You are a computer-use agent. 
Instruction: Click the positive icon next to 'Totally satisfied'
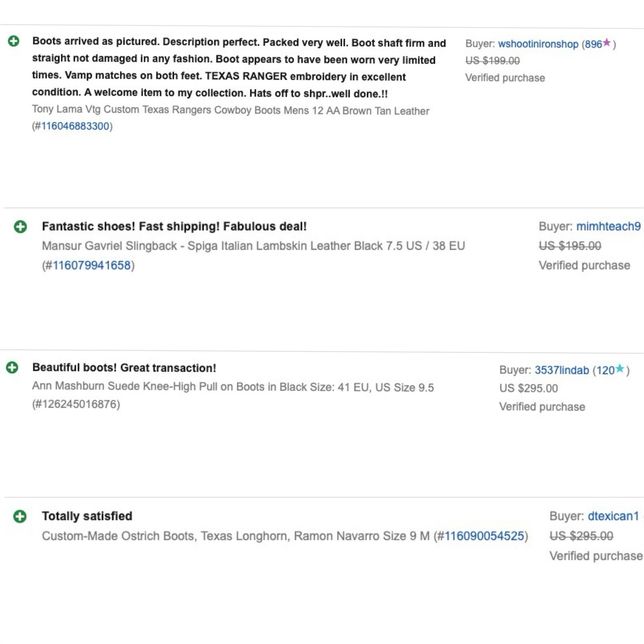[20, 516]
